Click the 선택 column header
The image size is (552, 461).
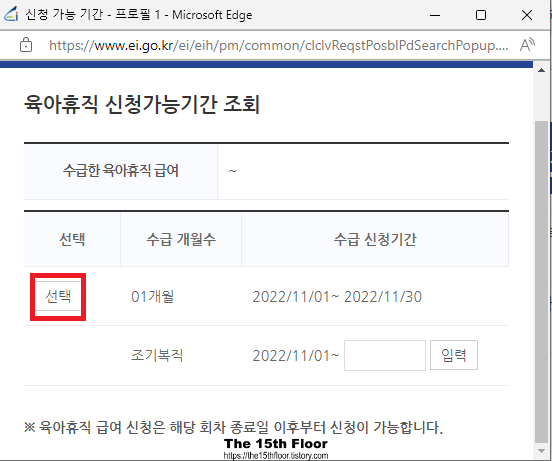pos(72,239)
